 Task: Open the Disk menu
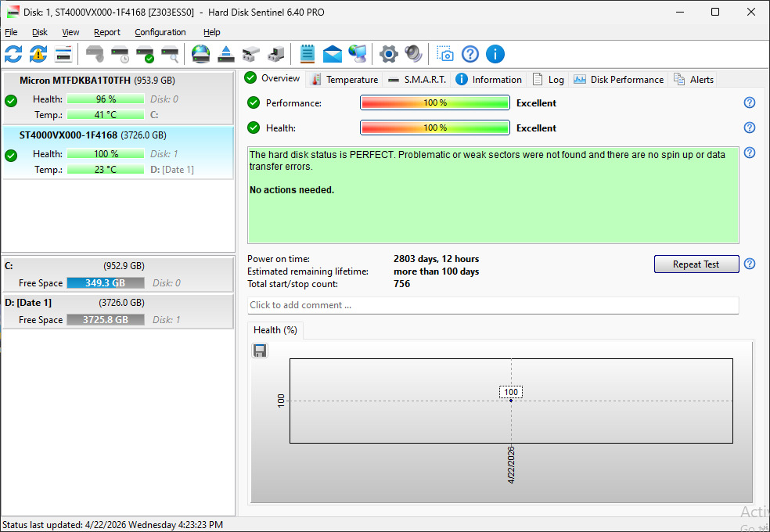40,32
